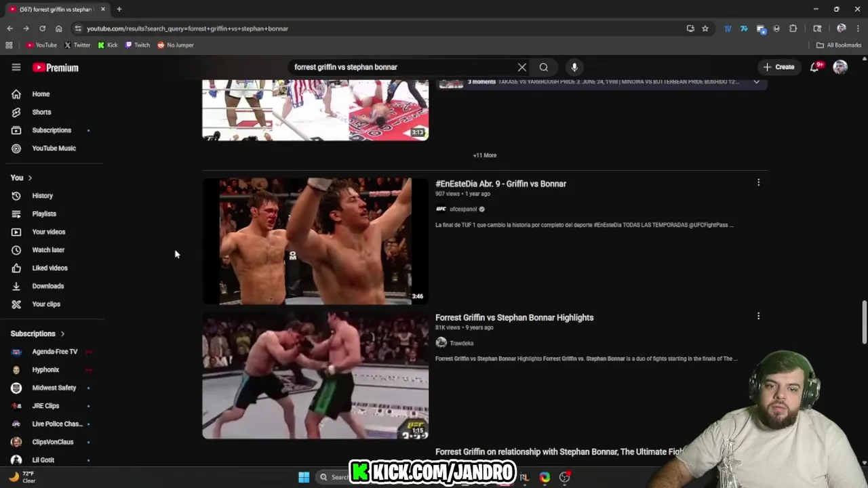The height and width of the screenshot is (488, 868).
Task: Open the Windows Start menu
Action: 304,477
